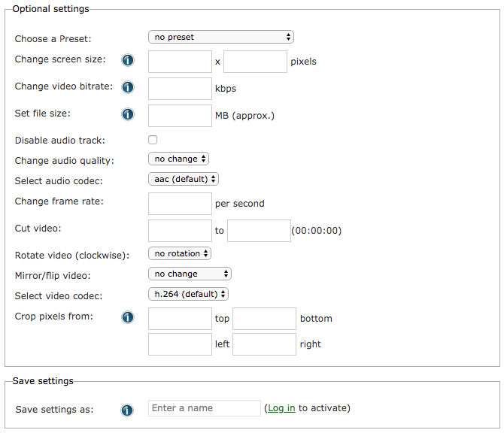The height and width of the screenshot is (433, 504).
Task: Open the Select audio codec dropdown
Action: (184, 179)
